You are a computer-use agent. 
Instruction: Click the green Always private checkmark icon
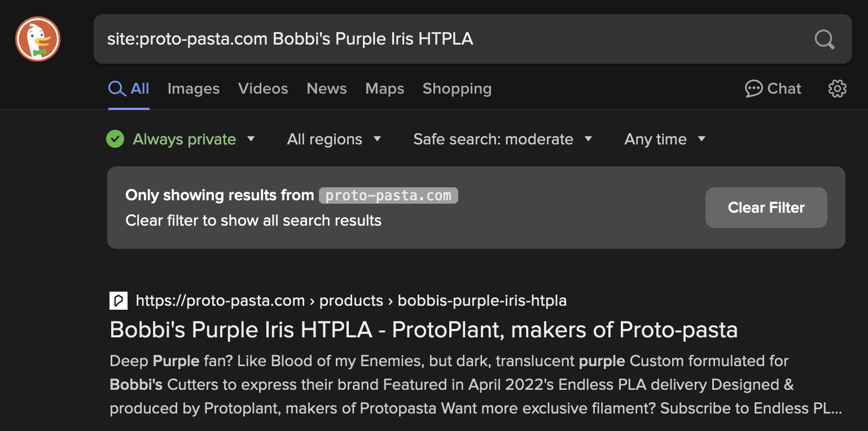pos(115,139)
